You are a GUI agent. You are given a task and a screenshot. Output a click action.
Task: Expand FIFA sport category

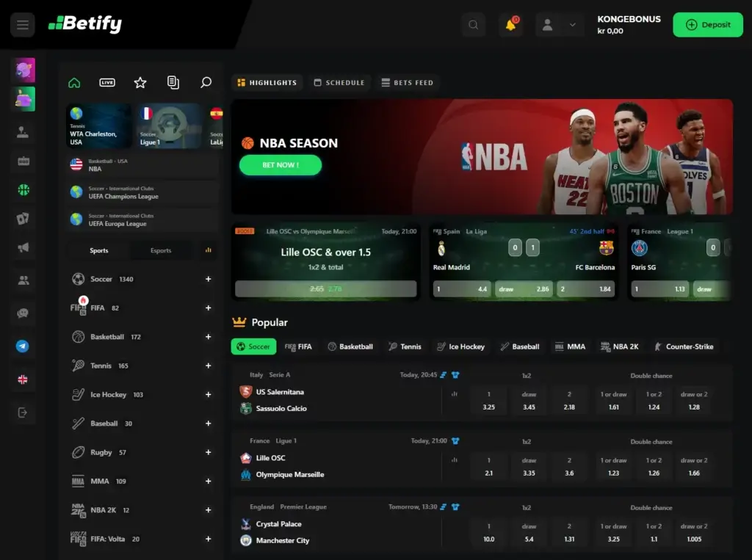(x=208, y=308)
